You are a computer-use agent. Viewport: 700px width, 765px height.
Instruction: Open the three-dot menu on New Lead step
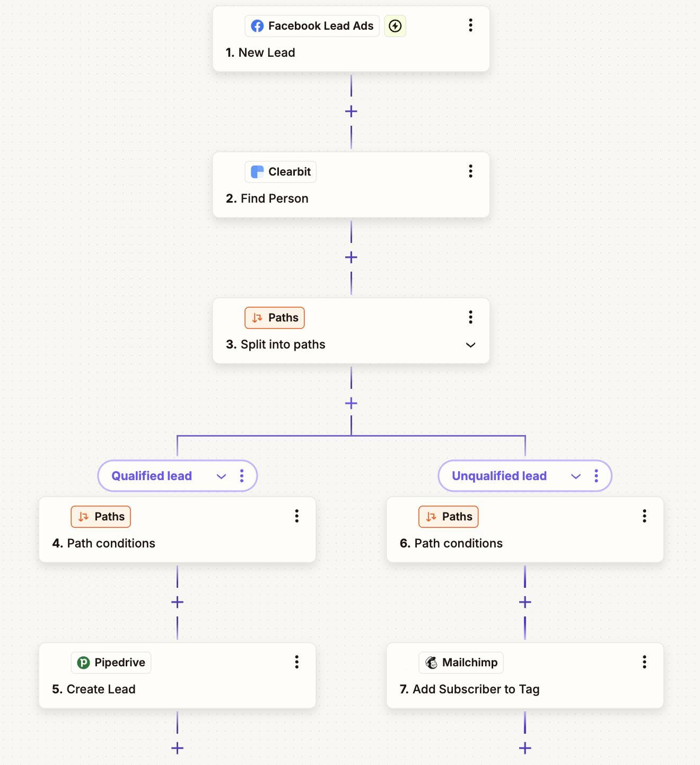(470, 25)
